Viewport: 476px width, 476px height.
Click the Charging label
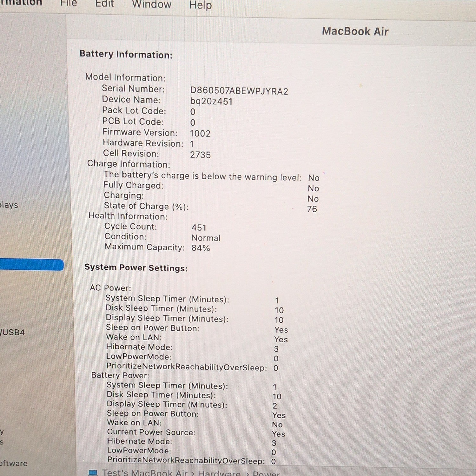tap(124, 195)
